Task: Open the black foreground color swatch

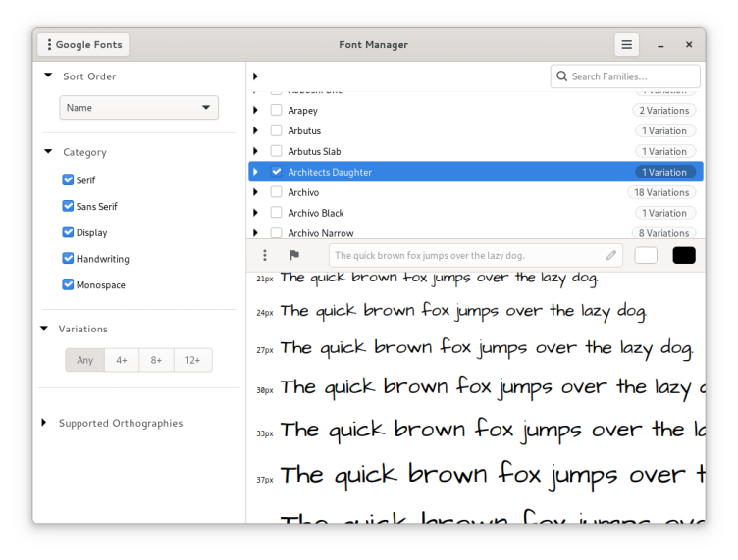Action: tap(684, 255)
